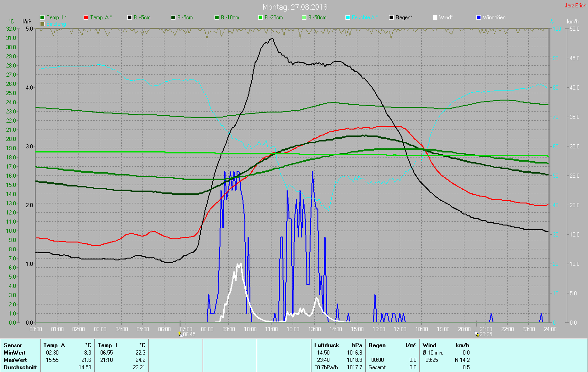Click the dark green Temp. I. legend square
The image size is (588, 372).
click(43, 17)
